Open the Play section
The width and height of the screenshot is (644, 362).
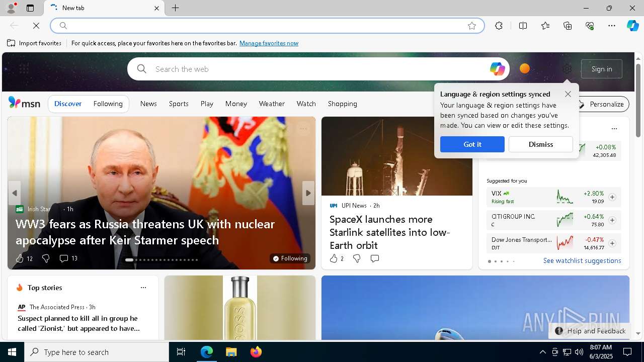207,104
